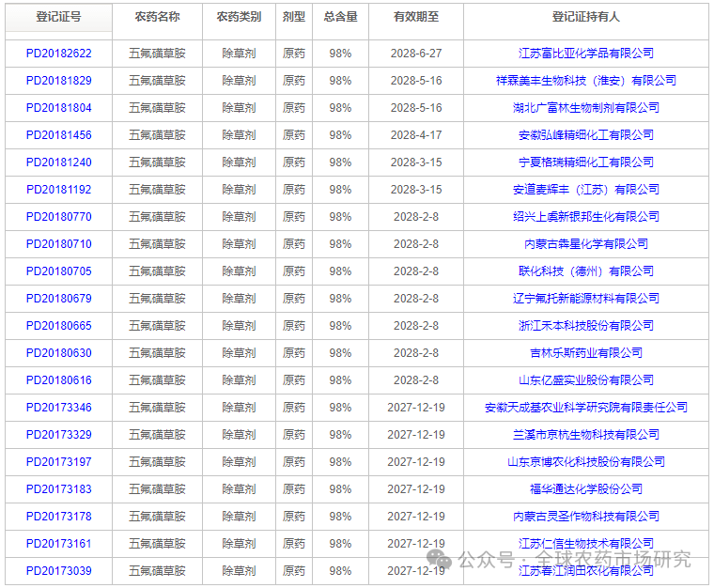This screenshot has width=714, height=588.
Task: Click holder 福华通达化学股份公司
Action: click(x=586, y=489)
